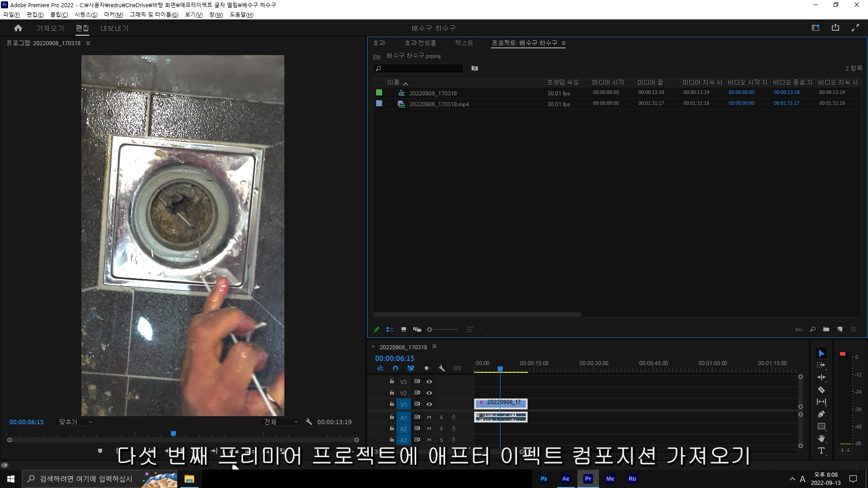Screen dimensions: 868x488
Task: Select the Hand tool
Action: point(821,438)
